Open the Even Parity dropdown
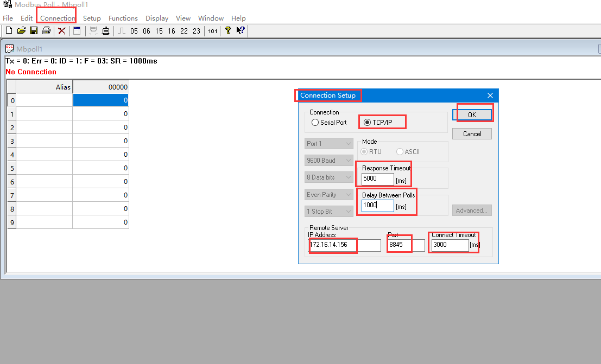This screenshot has width=601, height=364. [x=329, y=195]
